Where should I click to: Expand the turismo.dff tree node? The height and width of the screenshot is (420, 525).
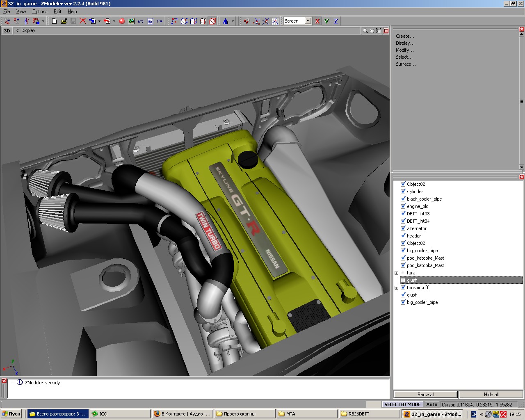(397, 288)
